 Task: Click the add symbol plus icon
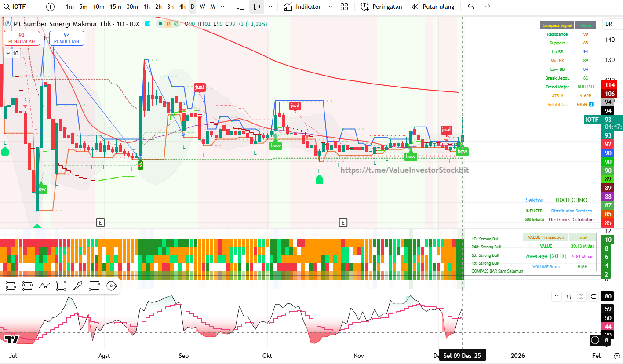pos(51,7)
